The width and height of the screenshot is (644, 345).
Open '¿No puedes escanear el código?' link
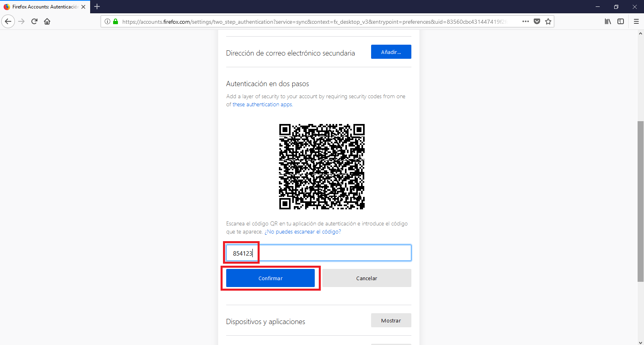(x=303, y=231)
